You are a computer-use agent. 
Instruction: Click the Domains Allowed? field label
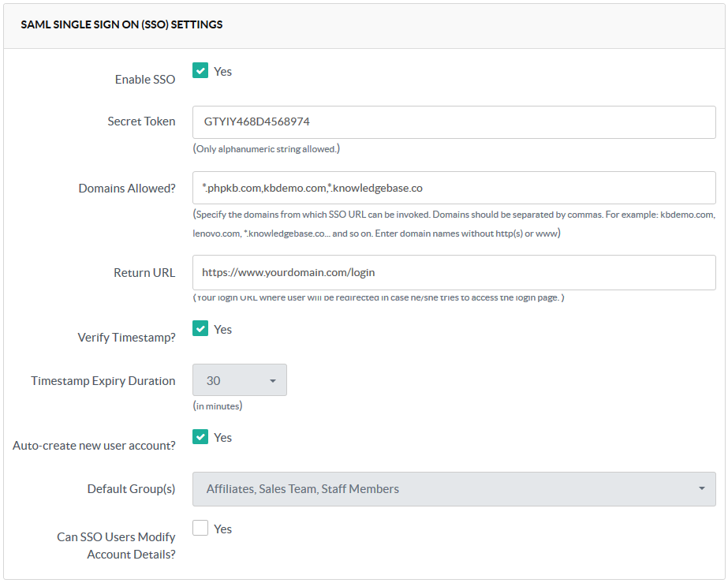click(127, 189)
